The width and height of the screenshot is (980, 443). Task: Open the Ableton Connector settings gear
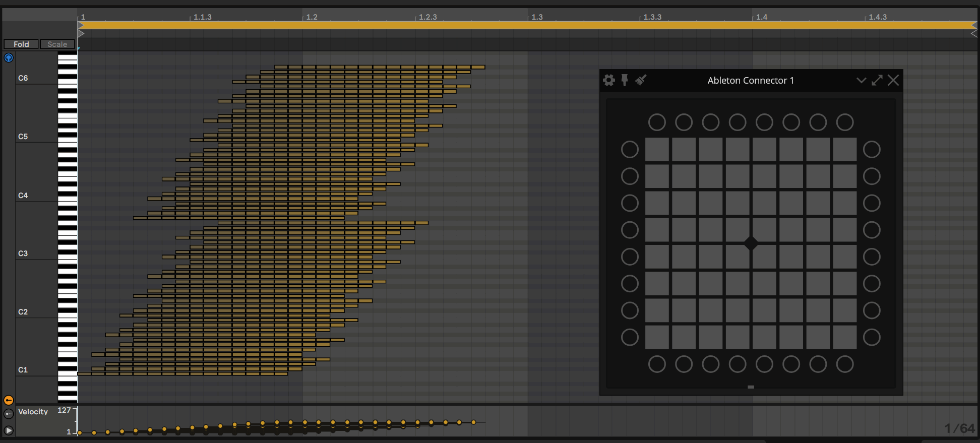[609, 80]
